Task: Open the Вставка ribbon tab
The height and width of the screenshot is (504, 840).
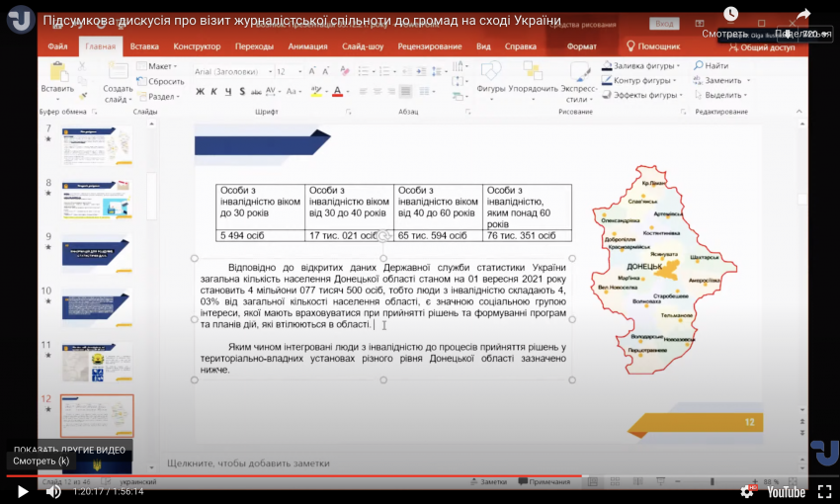Action: coord(144,46)
